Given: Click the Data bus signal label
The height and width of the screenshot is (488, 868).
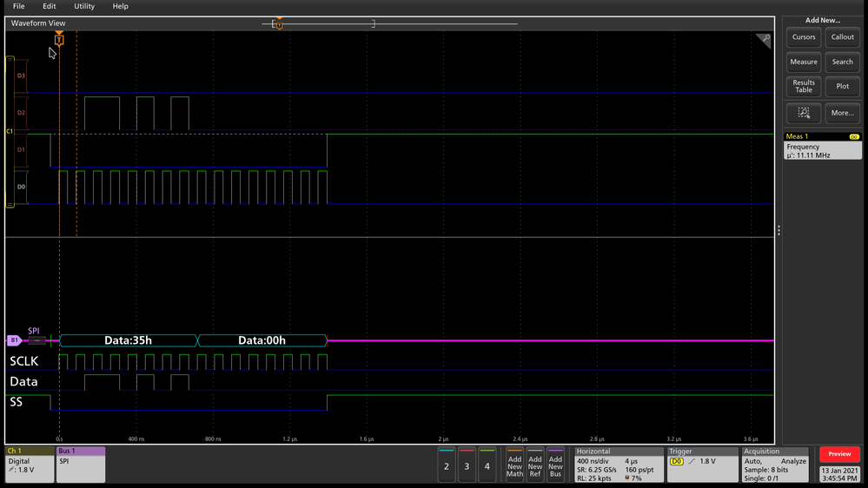Looking at the screenshot, I should coord(23,382).
